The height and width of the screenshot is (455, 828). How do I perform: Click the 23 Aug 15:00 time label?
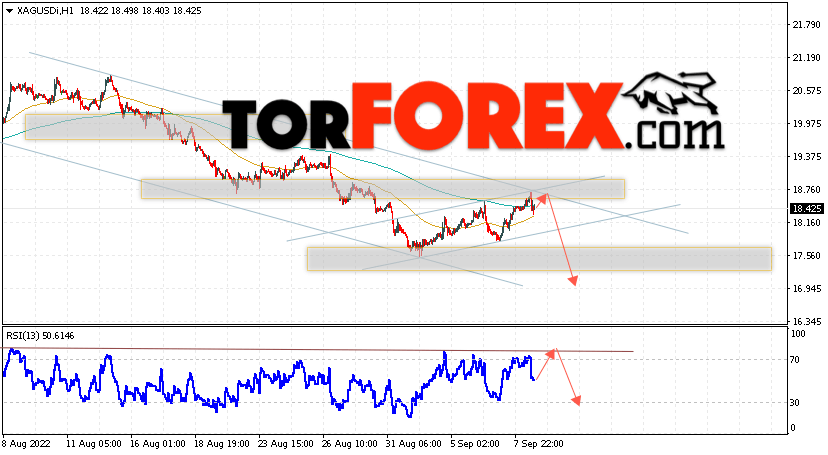click(286, 444)
